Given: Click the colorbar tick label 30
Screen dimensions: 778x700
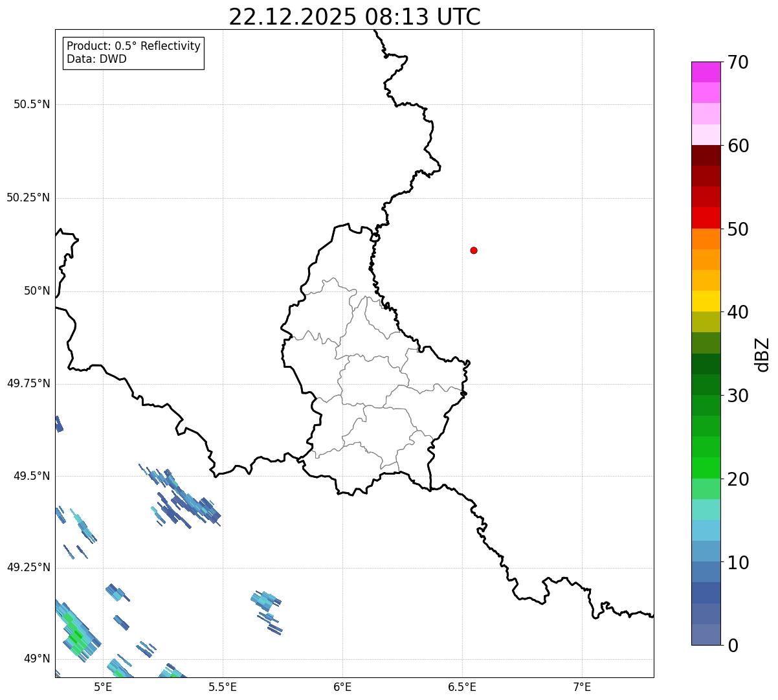Looking at the screenshot, I should (x=738, y=396).
